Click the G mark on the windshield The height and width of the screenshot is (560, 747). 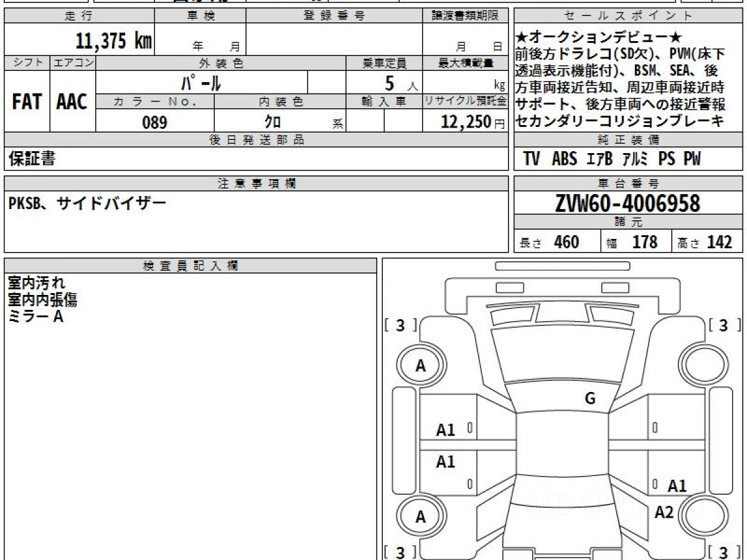(590, 399)
